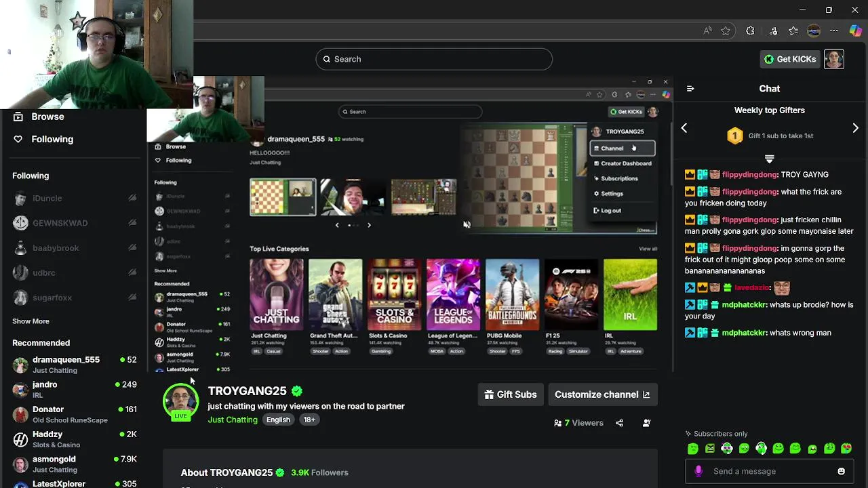Click League of Legends card in streamed video
Screen dimensions: 868x488
pos(453,306)
